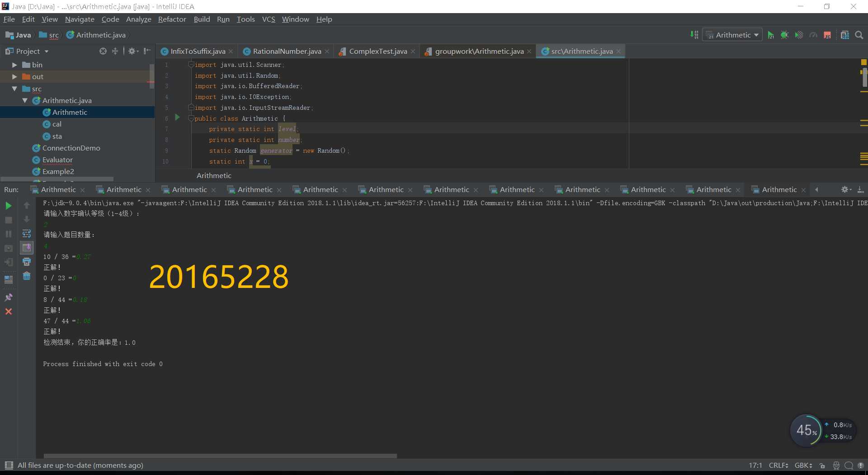Click the Stop square in Run panel
This screenshot has width=868, height=475.
point(8,220)
